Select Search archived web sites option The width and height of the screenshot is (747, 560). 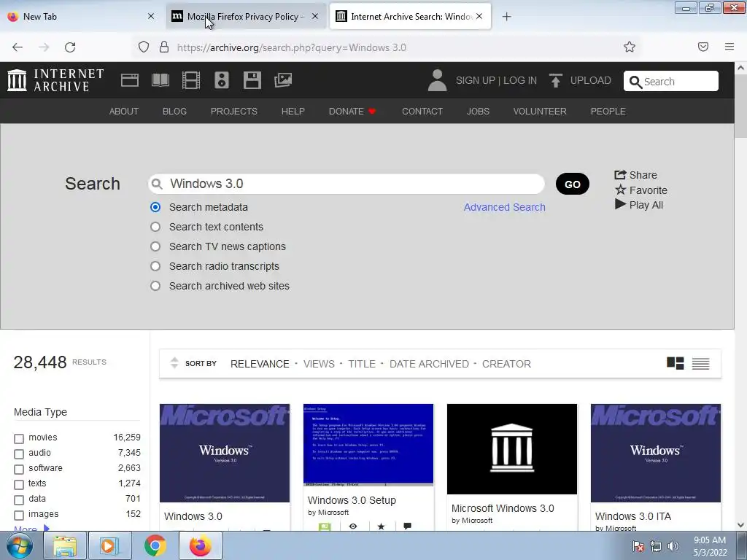click(155, 286)
